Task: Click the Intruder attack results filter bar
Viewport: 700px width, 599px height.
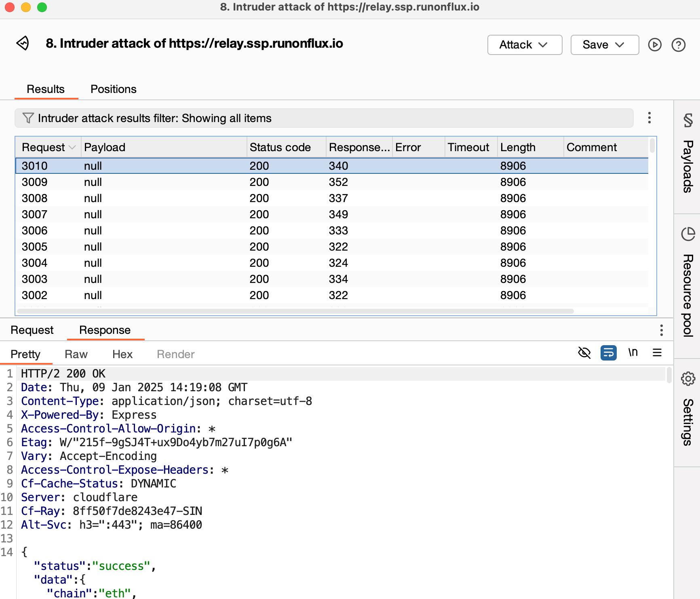Action: 324,118
